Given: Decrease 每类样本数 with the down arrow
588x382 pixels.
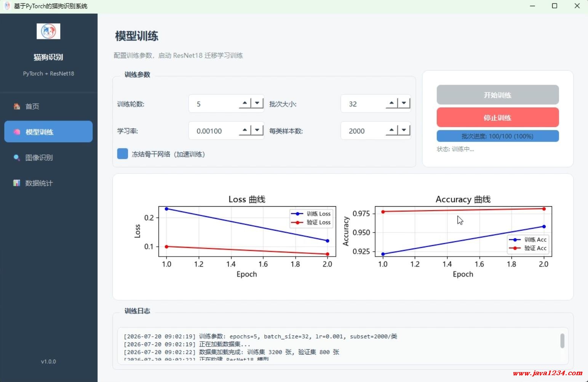Looking at the screenshot, I should tap(404, 130).
